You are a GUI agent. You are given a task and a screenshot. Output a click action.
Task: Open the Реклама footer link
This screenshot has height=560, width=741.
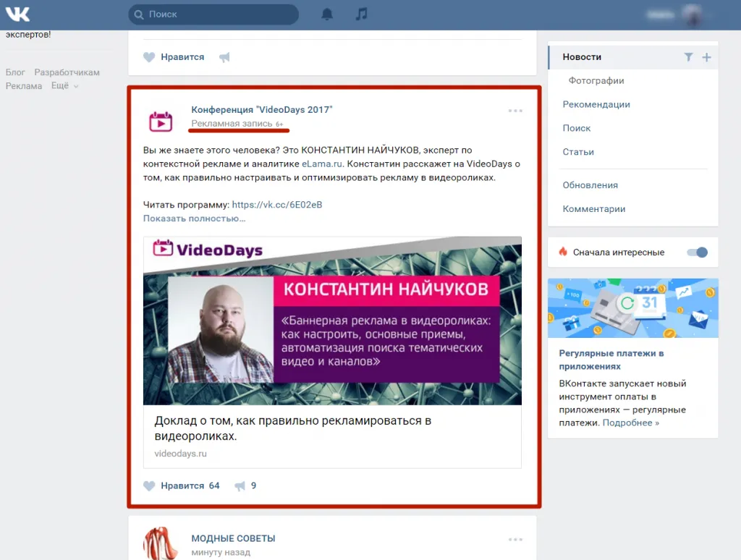point(24,86)
